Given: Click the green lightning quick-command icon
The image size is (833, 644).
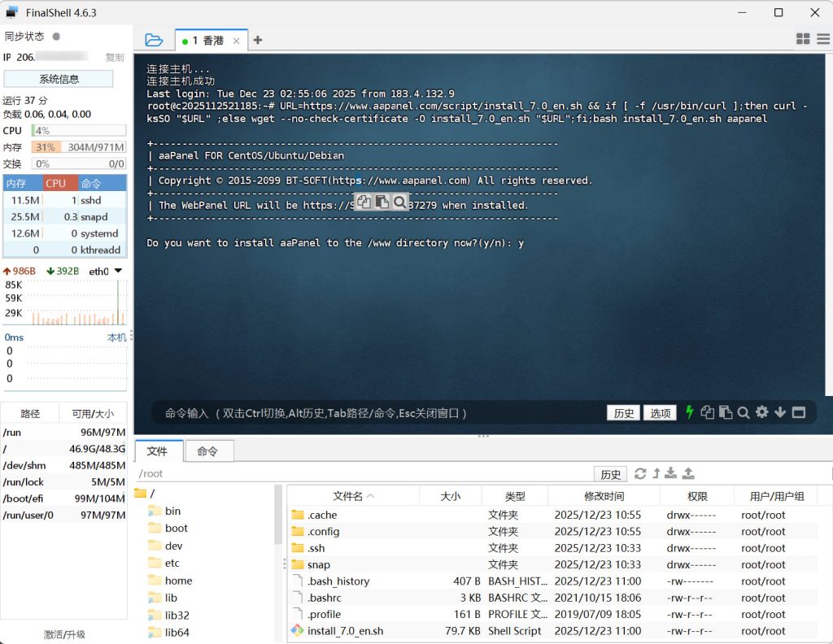Looking at the screenshot, I should pos(690,412).
